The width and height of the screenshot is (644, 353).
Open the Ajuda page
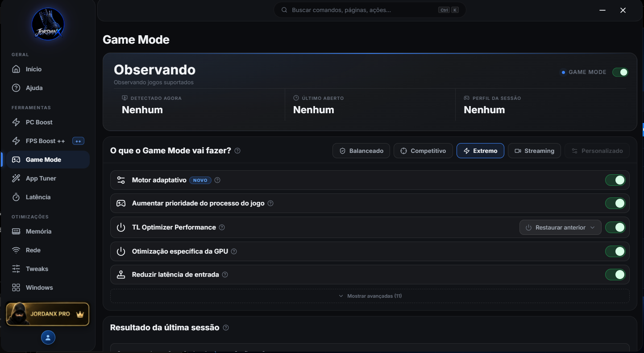click(x=48, y=88)
